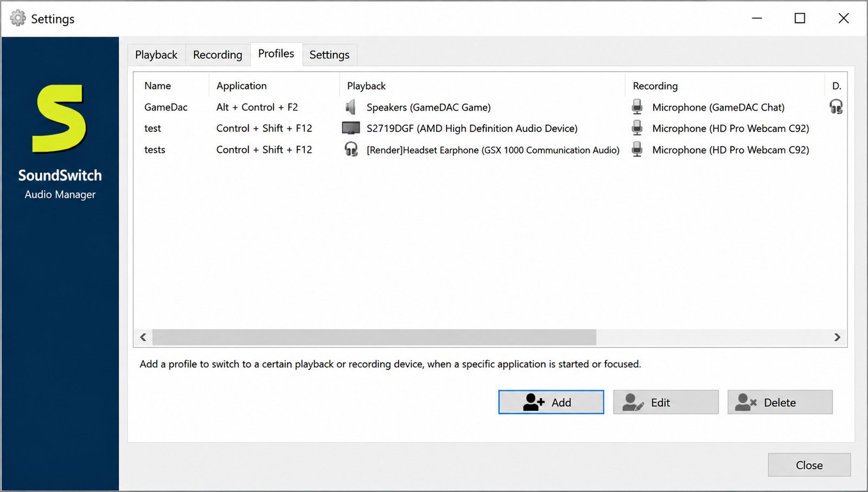Click the delete-user icon on the Delete button

point(746,402)
